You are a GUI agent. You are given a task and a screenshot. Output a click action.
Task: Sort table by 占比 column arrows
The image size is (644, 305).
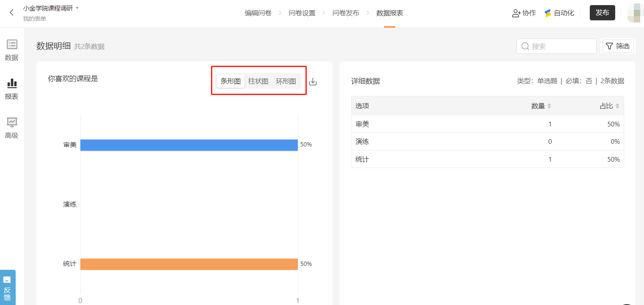point(617,106)
